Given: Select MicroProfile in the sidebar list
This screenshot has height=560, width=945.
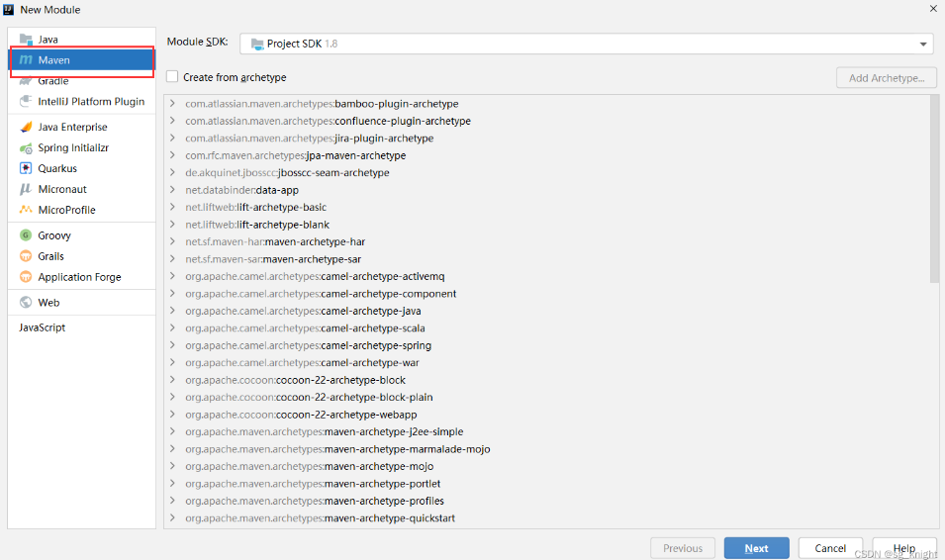Looking at the screenshot, I should coord(81,210).
